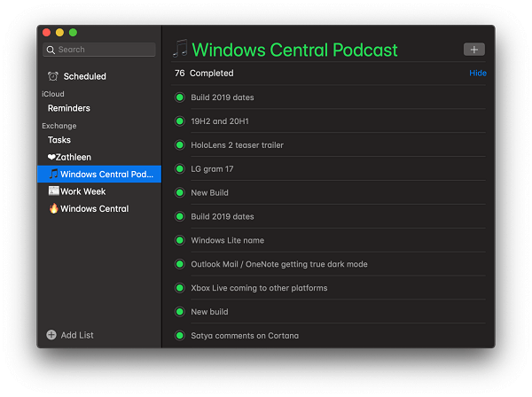Select "LG gram 17" reminder text
The image size is (532, 397).
(212, 169)
